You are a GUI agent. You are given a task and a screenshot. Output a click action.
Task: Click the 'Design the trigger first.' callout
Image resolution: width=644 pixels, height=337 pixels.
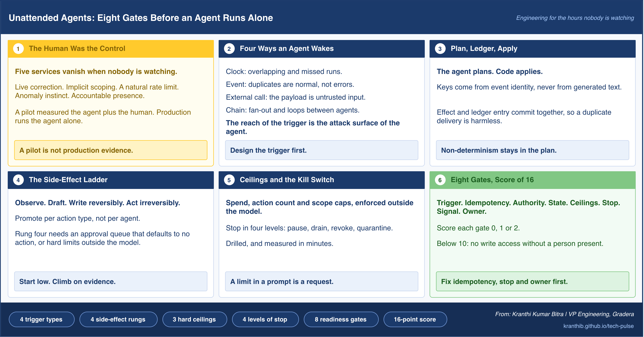(322, 150)
